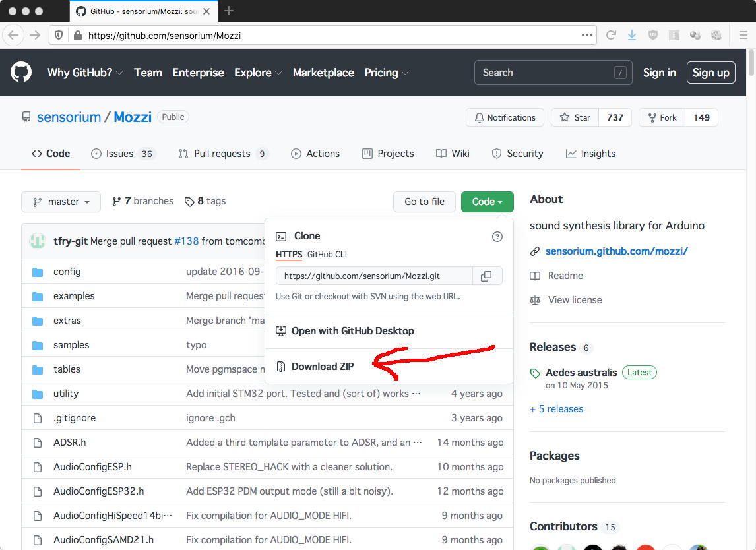This screenshot has width=756, height=550.
Task: Click in the GitHub Search field
Action: (x=553, y=73)
